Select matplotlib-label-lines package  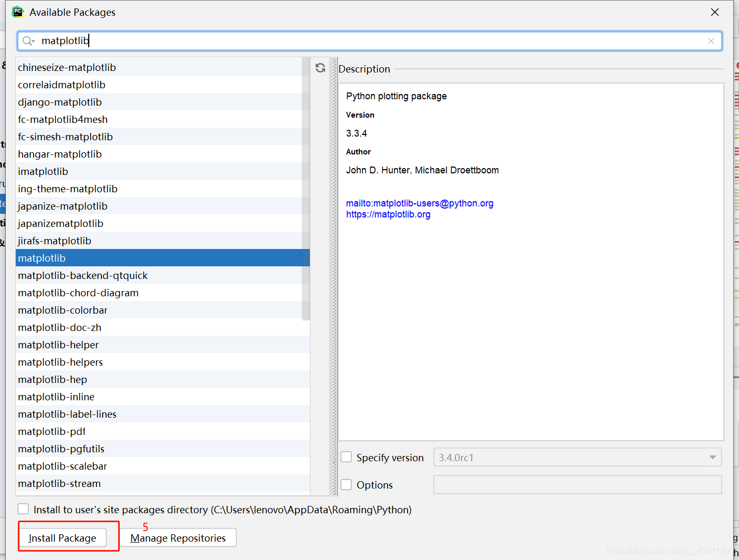tap(163, 414)
